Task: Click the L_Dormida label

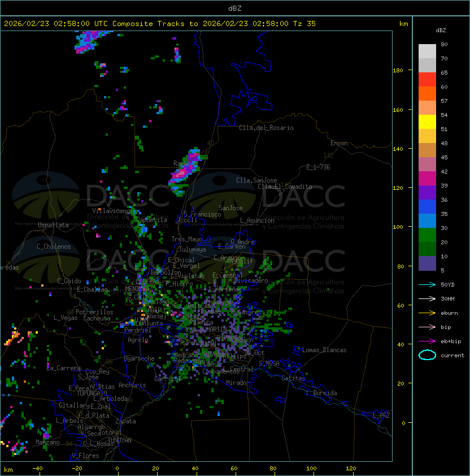Action: coord(321,393)
